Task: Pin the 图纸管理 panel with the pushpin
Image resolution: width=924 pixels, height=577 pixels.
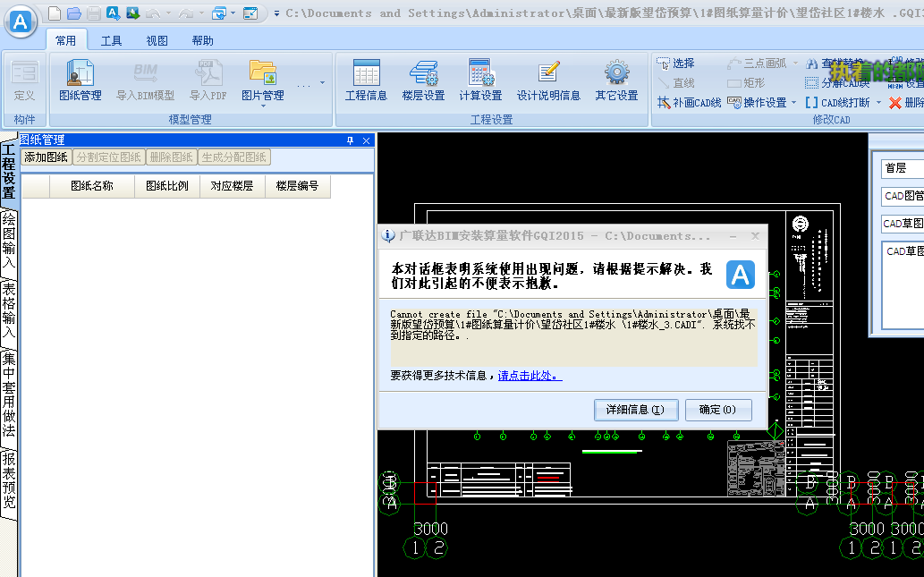Action: (x=350, y=140)
